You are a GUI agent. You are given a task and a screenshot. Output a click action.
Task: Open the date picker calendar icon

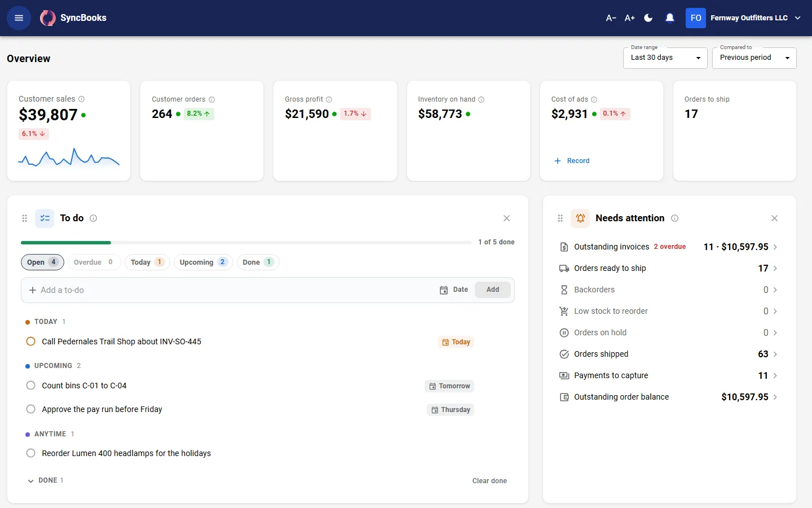444,290
